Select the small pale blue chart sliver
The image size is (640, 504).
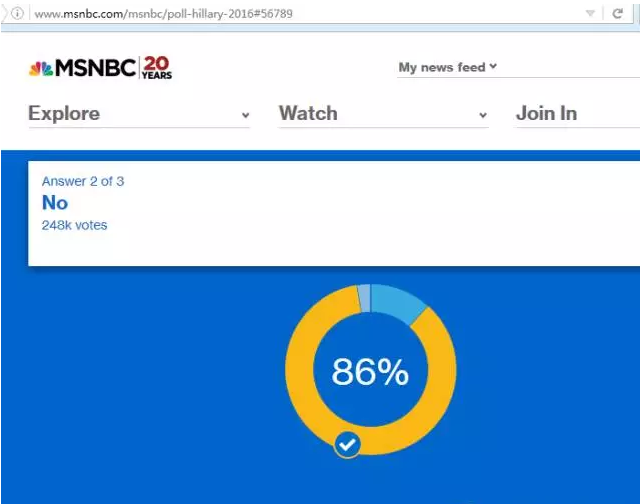click(x=364, y=297)
